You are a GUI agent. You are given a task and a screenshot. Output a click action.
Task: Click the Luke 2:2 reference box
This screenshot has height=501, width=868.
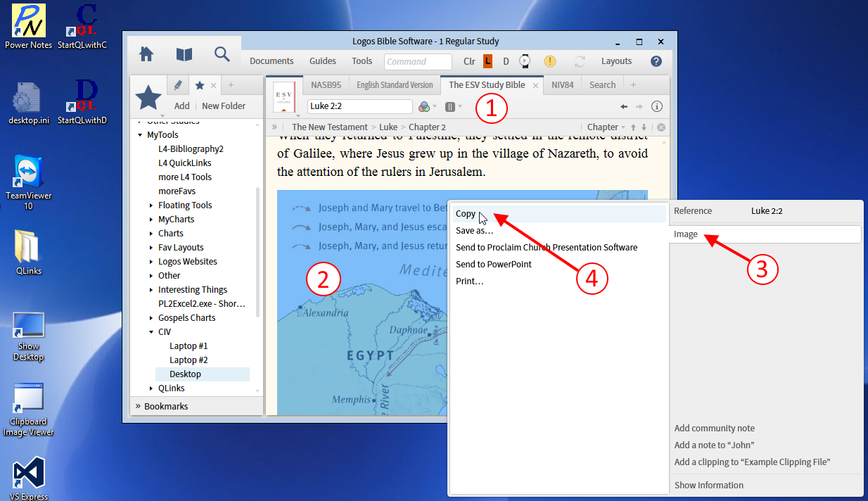pyautogui.click(x=360, y=106)
